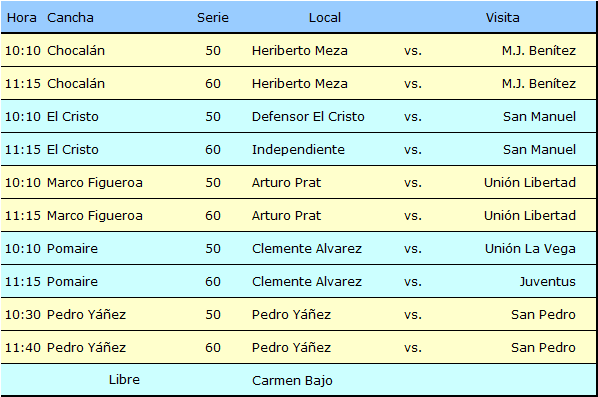Click the Hora column header
This screenshot has height=397, width=598.
click(x=22, y=18)
